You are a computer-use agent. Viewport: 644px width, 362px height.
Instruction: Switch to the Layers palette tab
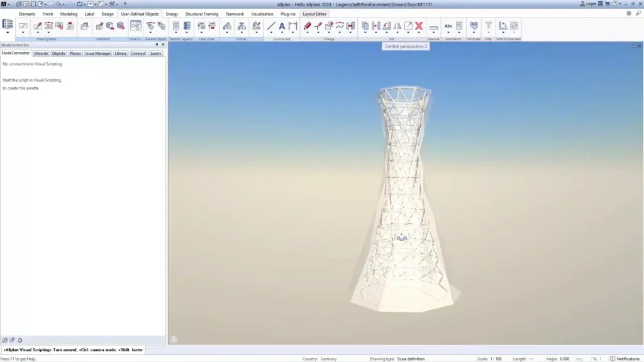tap(157, 53)
